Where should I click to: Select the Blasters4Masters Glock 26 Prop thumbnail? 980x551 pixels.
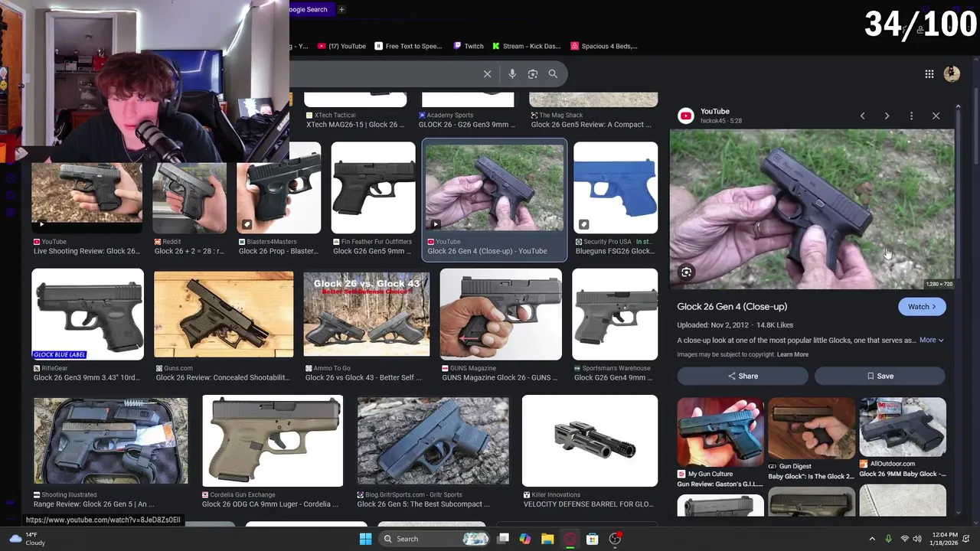279,187
